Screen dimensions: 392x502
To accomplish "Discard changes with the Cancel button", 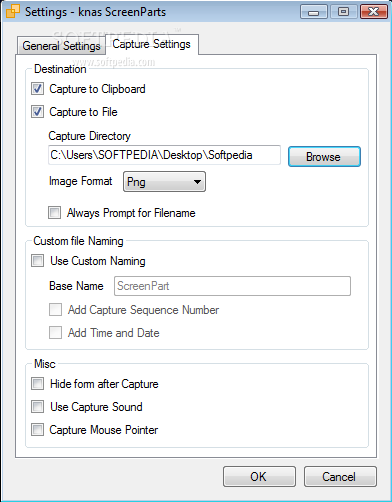I will tap(340, 477).
